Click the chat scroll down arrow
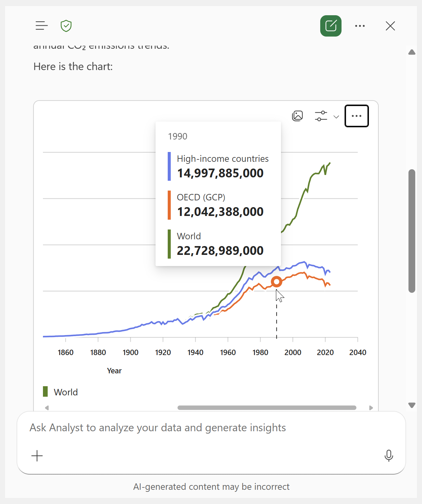 coord(412,405)
